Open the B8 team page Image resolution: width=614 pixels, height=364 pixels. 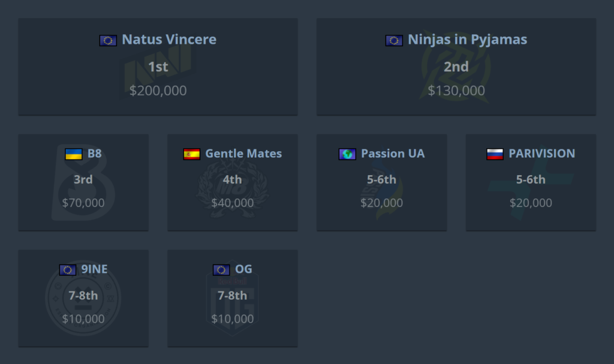point(95,154)
